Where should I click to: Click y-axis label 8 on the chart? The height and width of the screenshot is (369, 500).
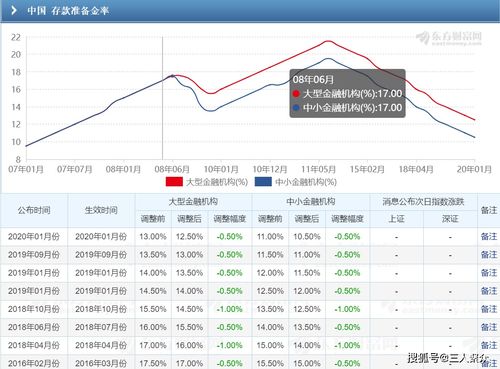pyautogui.click(x=18, y=159)
